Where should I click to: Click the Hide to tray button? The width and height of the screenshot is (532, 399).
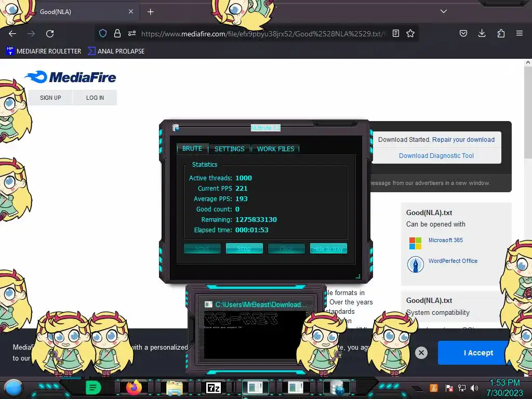click(328, 248)
